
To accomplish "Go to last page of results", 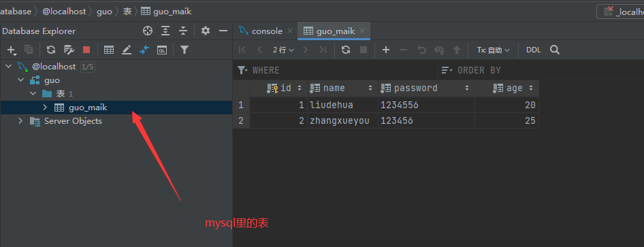I will pyautogui.click(x=323, y=50).
